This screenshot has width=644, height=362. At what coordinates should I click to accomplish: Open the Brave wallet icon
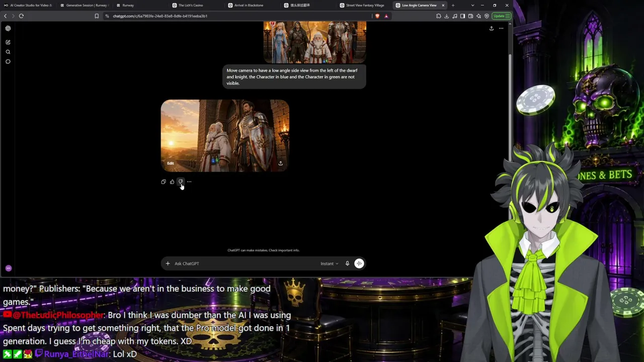(x=471, y=16)
